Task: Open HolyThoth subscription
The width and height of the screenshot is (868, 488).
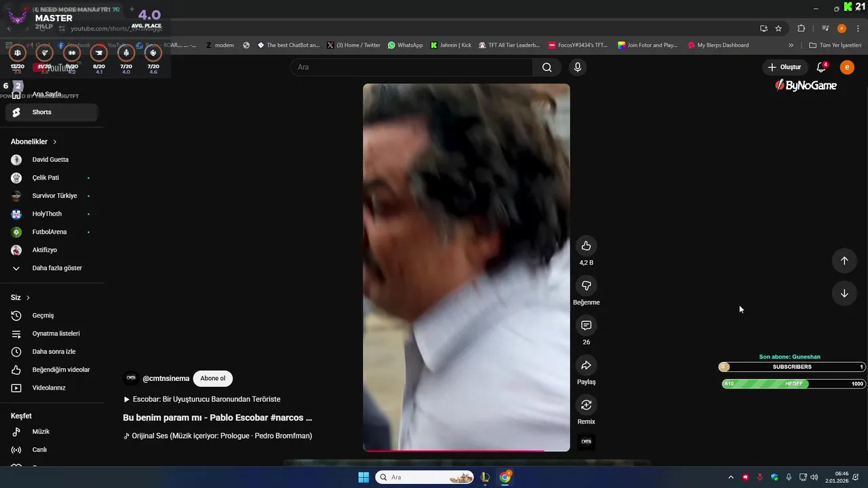Action: (x=52, y=214)
